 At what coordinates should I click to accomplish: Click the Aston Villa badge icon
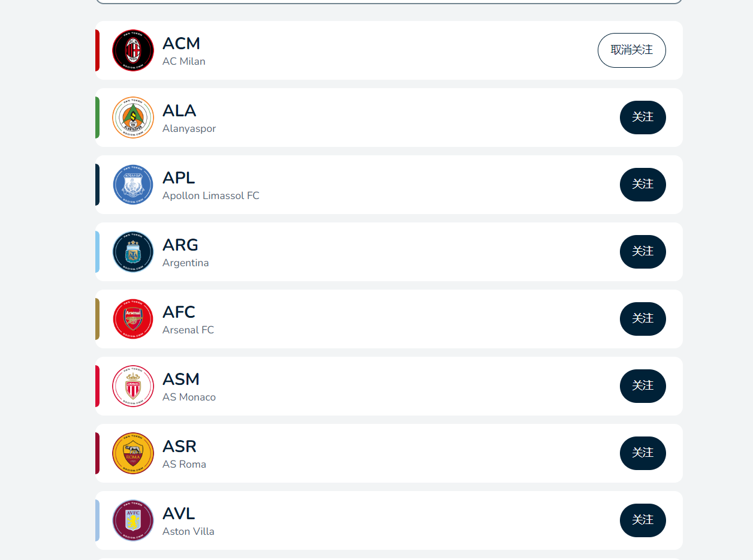tap(133, 520)
